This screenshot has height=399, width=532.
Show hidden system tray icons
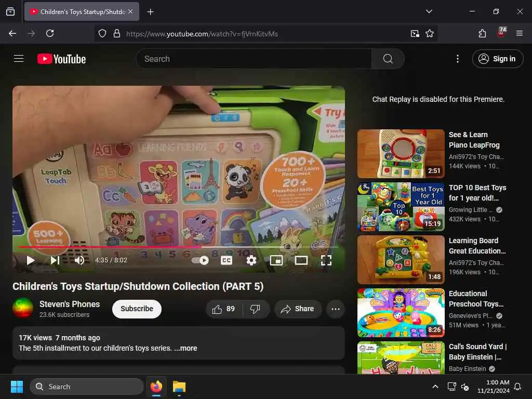(x=435, y=387)
